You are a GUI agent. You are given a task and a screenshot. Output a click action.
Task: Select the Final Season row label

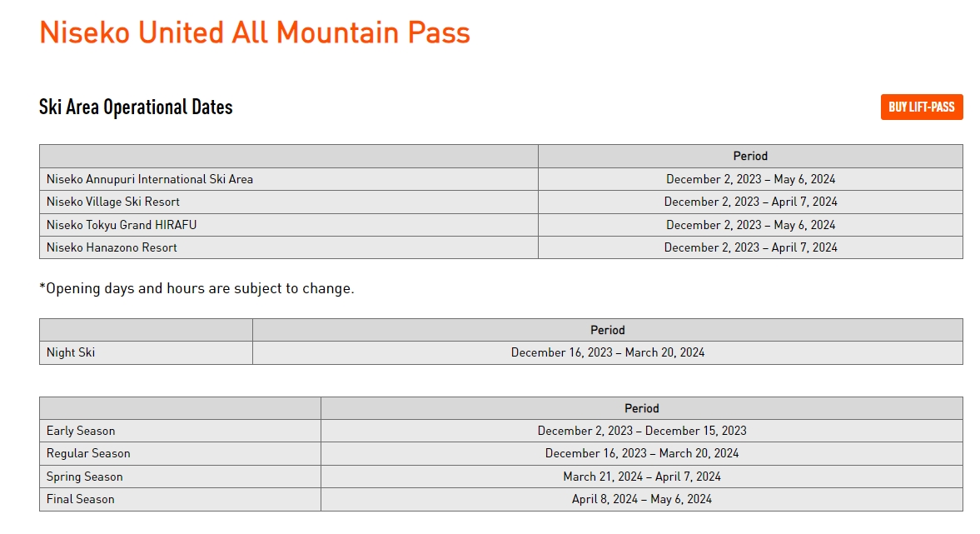pyautogui.click(x=80, y=499)
